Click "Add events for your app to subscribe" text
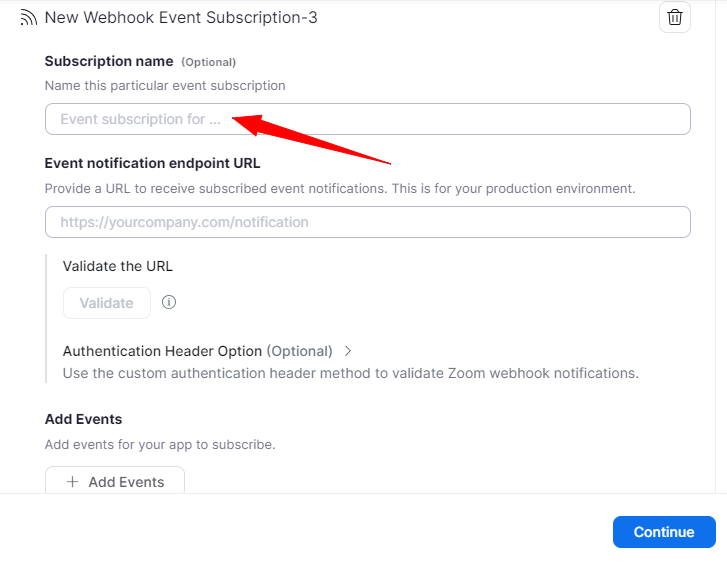Screen dimensions: 727x564 pyautogui.click(x=160, y=444)
